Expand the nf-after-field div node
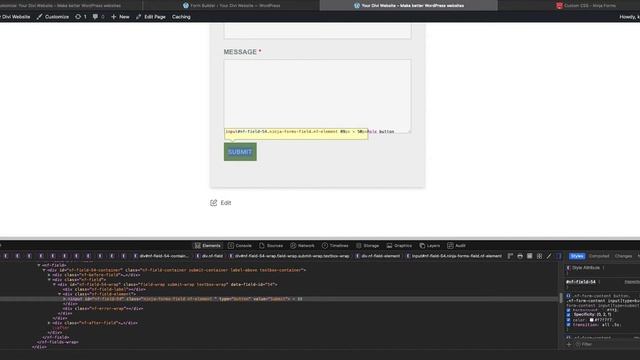This screenshot has height=360, width=640. 49,323
